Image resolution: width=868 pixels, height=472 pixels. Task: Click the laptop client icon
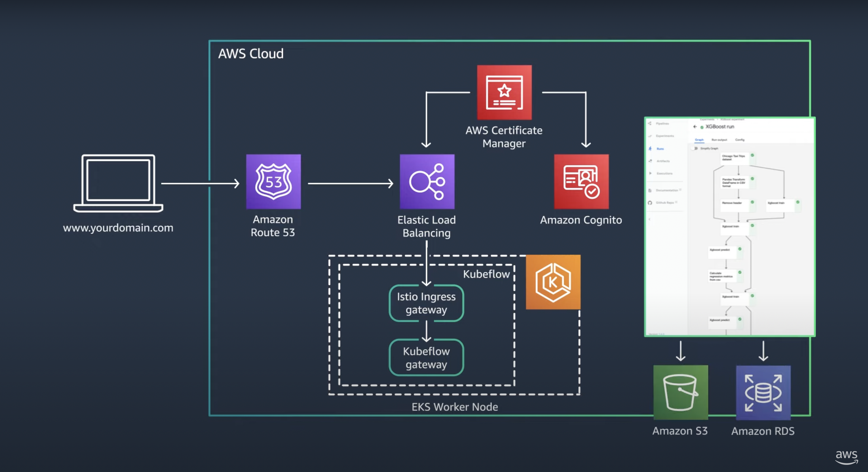point(118,183)
